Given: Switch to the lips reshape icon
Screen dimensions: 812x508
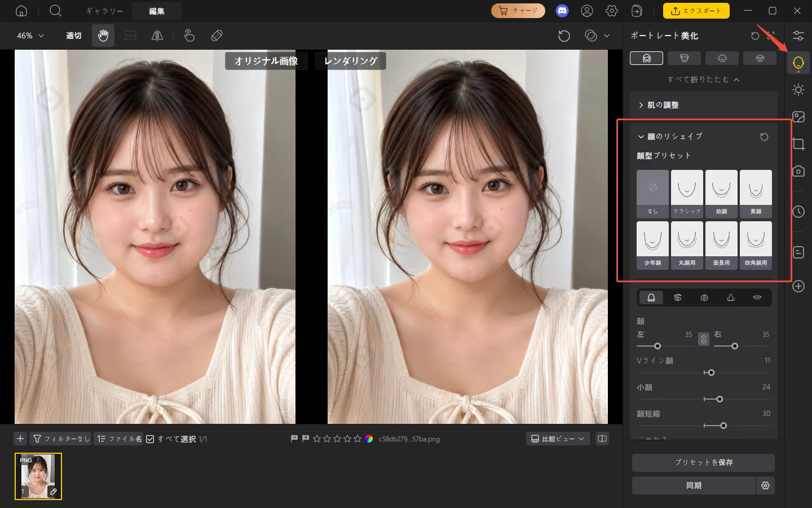Looking at the screenshot, I should click(757, 297).
